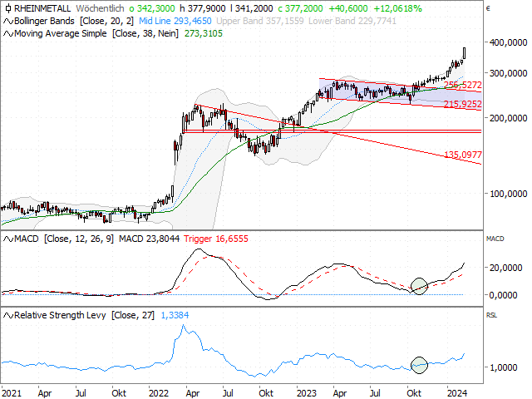Click the circled RSL marker near Okt 2023
This screenshot has height=399, width=532.
click(x=419, y=365)
